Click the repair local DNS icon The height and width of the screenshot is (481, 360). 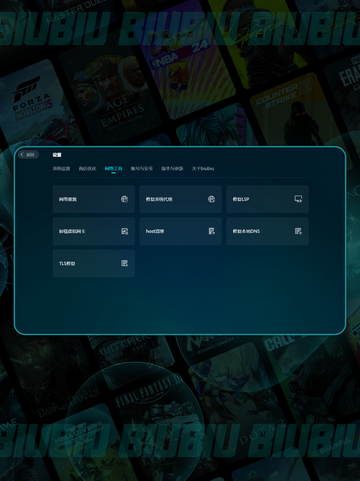pyautogui.click(x=298, y=231)
